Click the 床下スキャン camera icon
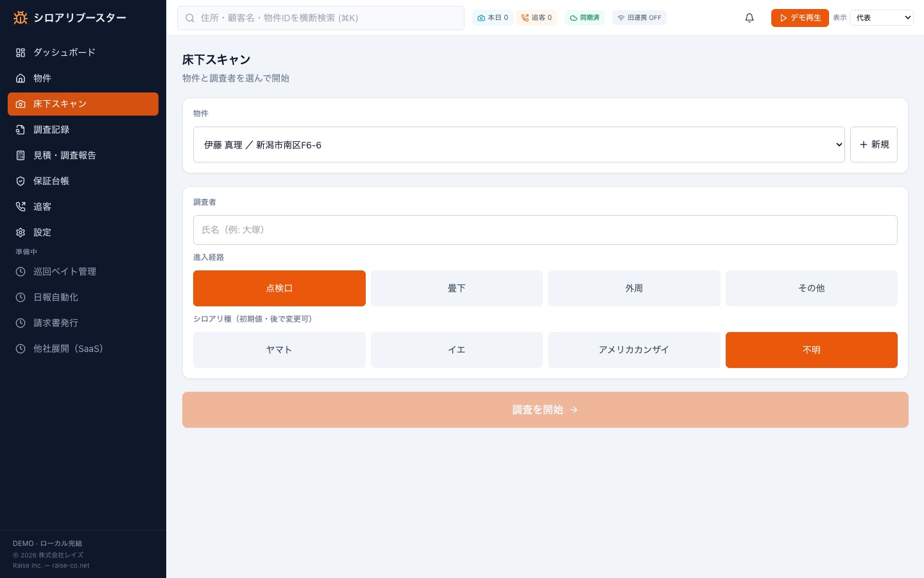The height and width of the screenshot is (578, 924). (x=21, y=104)
